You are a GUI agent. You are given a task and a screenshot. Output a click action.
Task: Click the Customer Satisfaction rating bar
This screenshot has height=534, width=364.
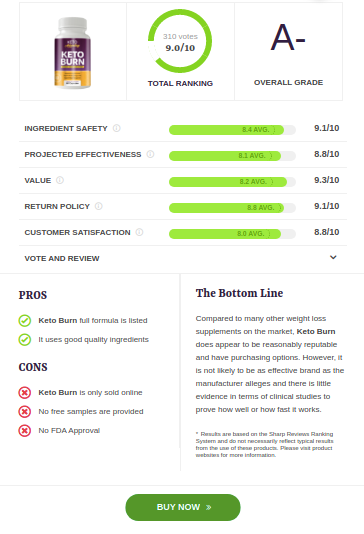click(x=232, y=234)
